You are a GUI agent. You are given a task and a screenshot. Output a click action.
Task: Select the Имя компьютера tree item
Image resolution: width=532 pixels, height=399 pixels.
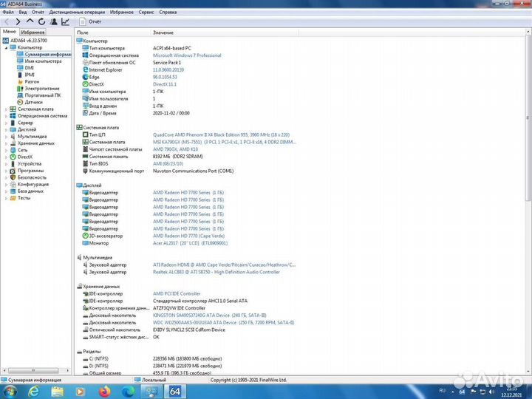[x=39, y=61]
